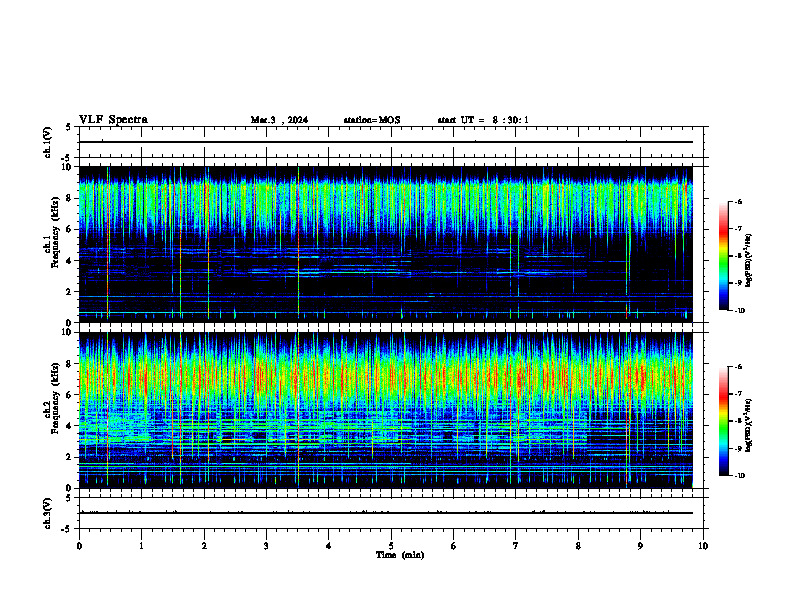This screenshot has height=612, width=792.
Task: Click the "6" kHz tick on ch.2 axis
Action: click(70, 395)
